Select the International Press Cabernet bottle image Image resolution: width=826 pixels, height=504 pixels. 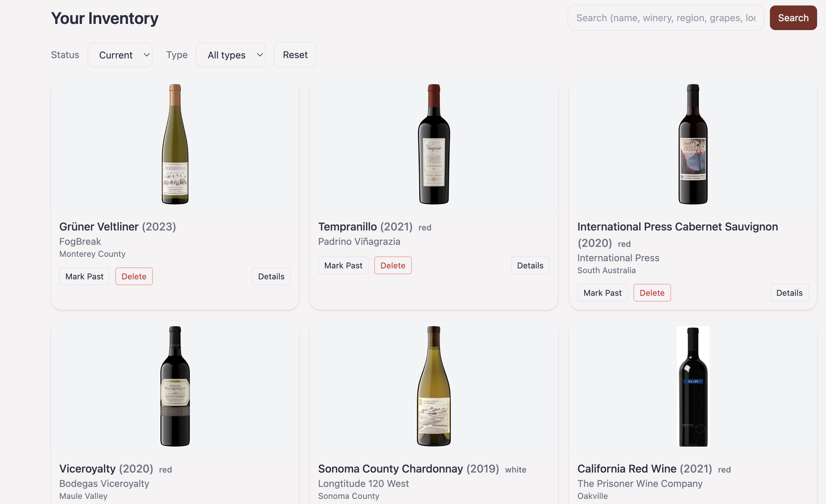[x=693, y=144]
